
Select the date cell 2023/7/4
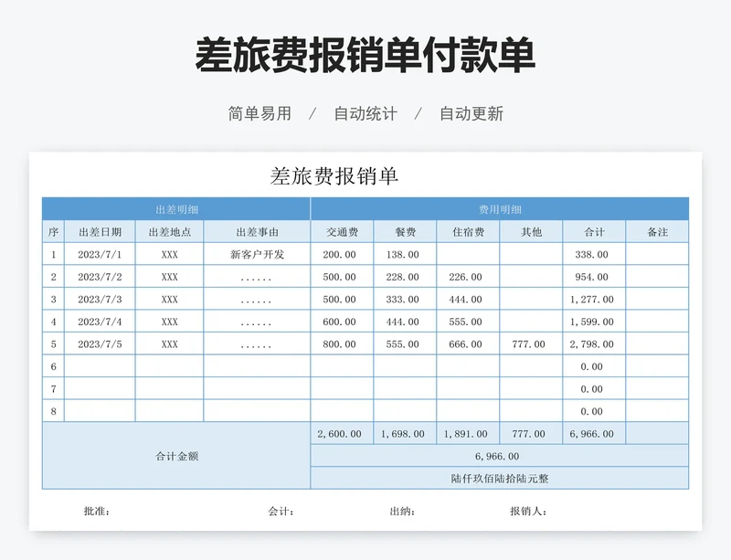click(x=100, y=322)
